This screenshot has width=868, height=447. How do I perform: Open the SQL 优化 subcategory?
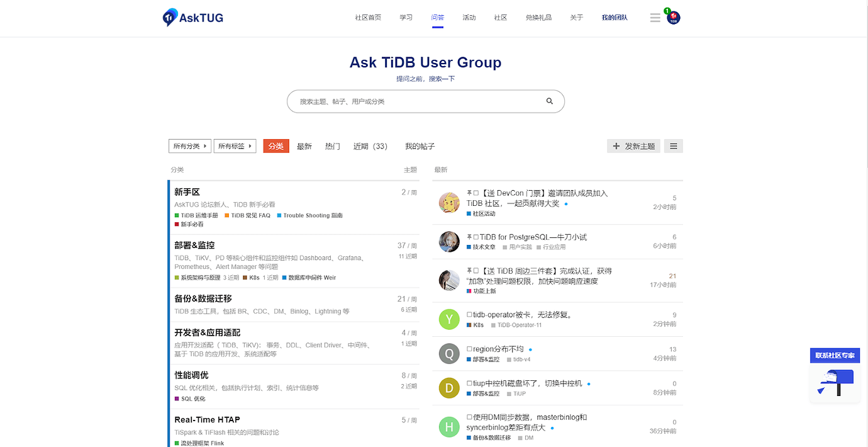point(190,399)
